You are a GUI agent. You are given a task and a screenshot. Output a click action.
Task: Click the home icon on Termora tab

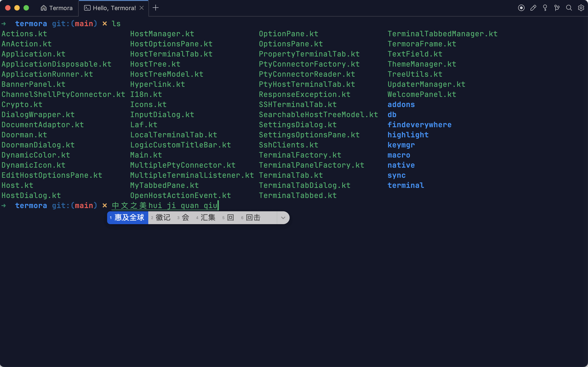pos(43,8)
